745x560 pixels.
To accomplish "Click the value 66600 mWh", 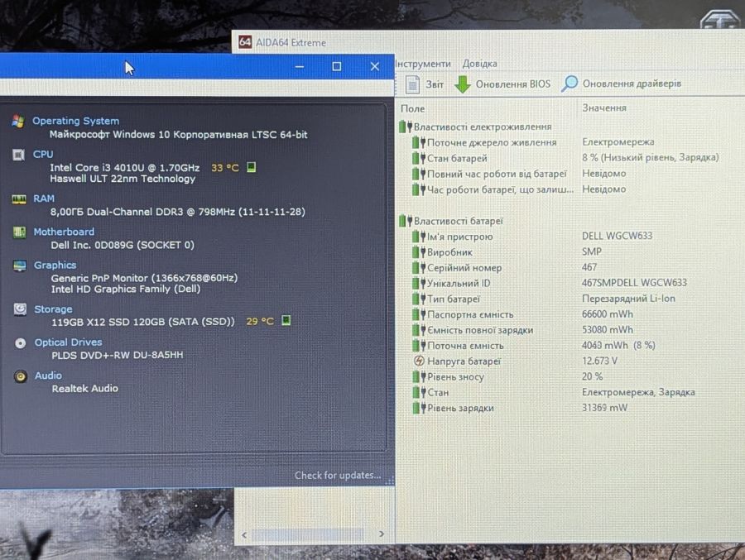I will [x=608, y=314].
